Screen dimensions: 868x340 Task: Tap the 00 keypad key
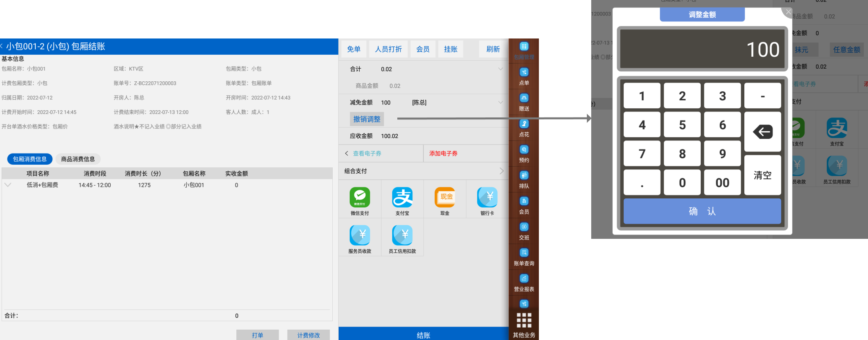[722, 182]
